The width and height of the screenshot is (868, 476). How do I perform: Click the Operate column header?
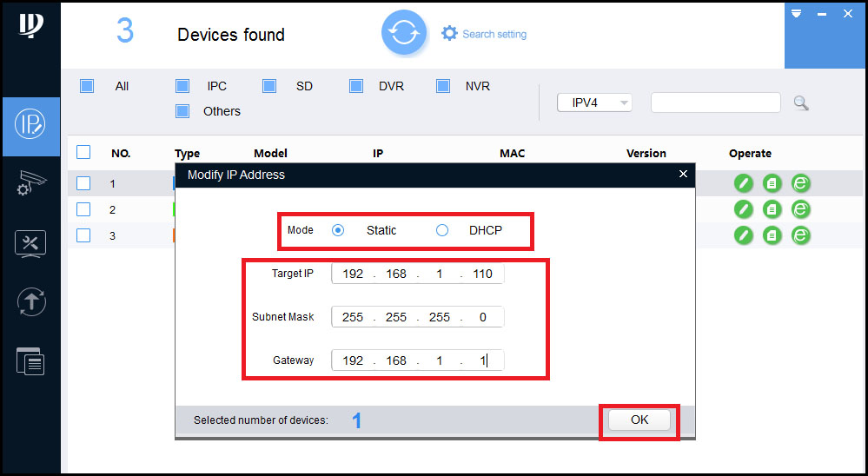750,154
